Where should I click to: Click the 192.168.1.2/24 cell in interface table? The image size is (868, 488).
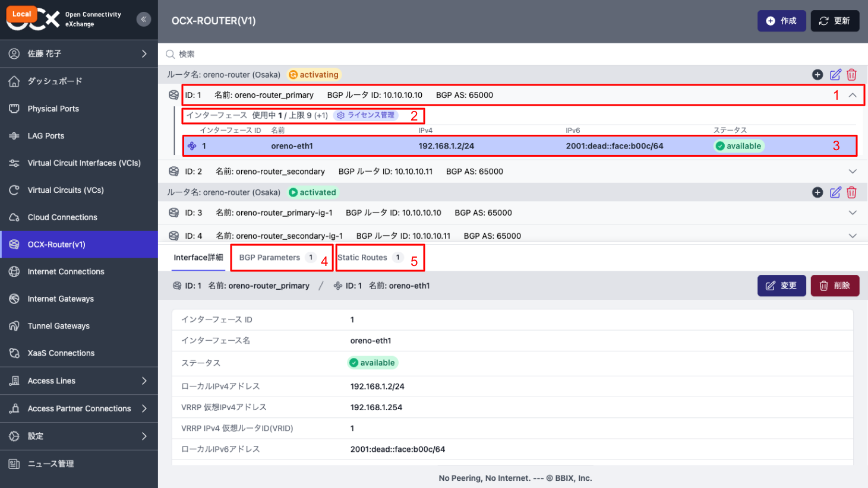coord(446,146)
